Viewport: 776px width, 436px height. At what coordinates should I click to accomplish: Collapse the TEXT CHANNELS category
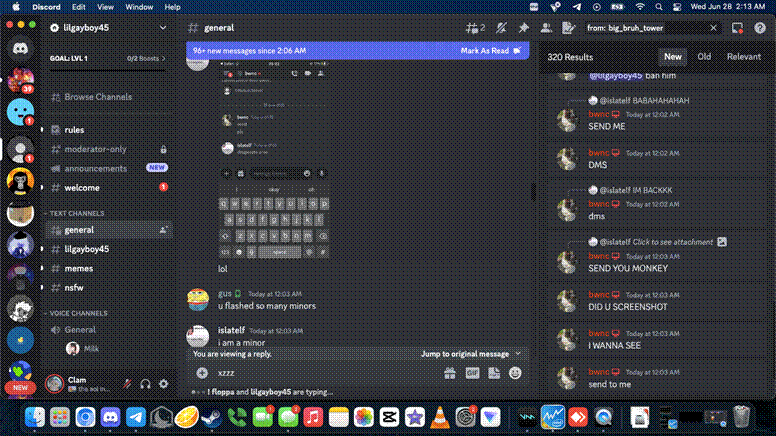(x=77, y=213)
